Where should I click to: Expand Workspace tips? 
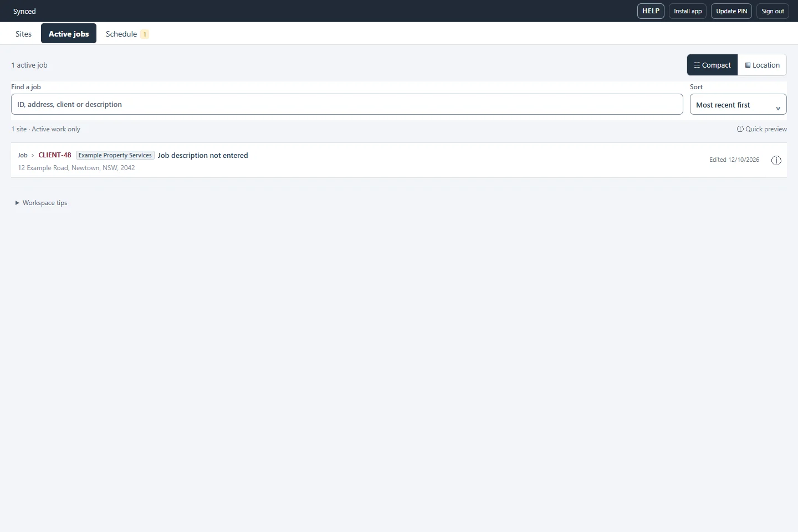tap(42, 203)
